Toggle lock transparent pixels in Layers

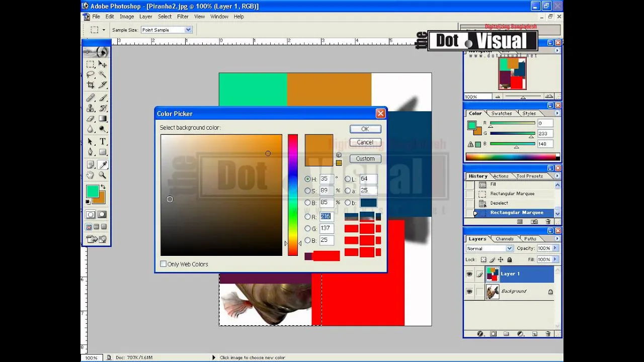(x=484, y=260)
